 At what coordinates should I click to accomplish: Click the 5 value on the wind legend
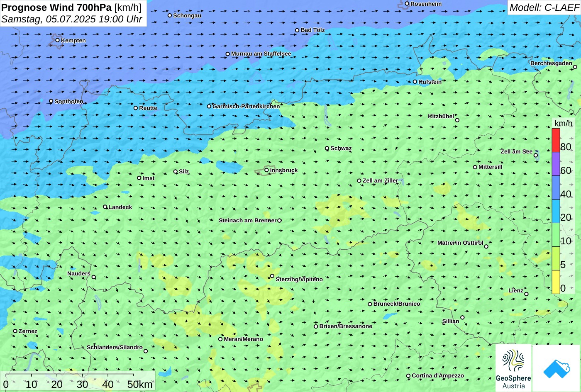click(563, 265)
